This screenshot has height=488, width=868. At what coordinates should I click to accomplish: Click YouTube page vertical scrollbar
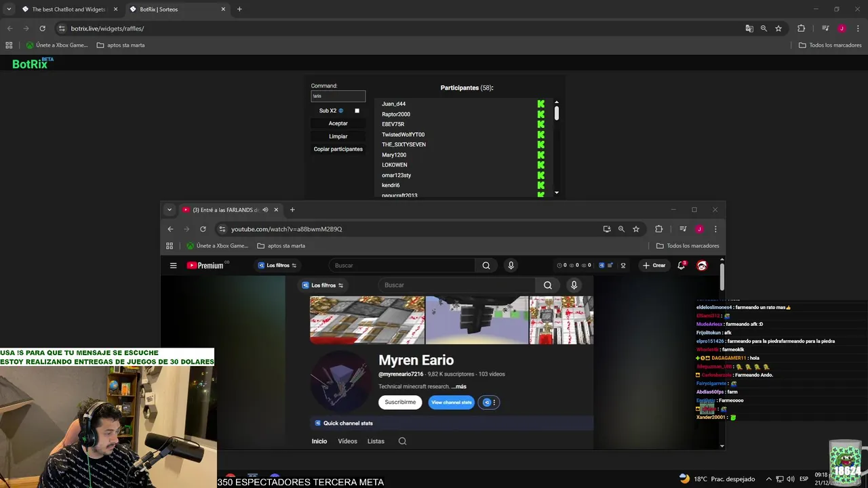point(722,277)
